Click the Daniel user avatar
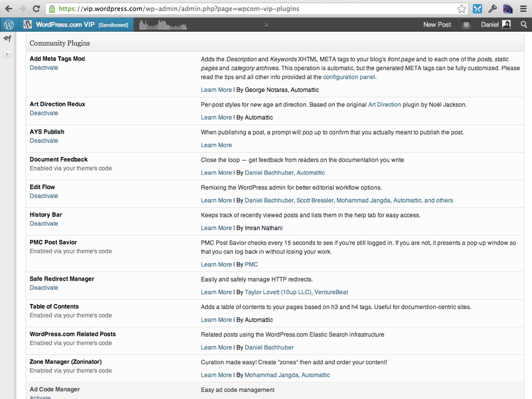The width and height of the screenshot is (532, 399). (x=506, y=24)
